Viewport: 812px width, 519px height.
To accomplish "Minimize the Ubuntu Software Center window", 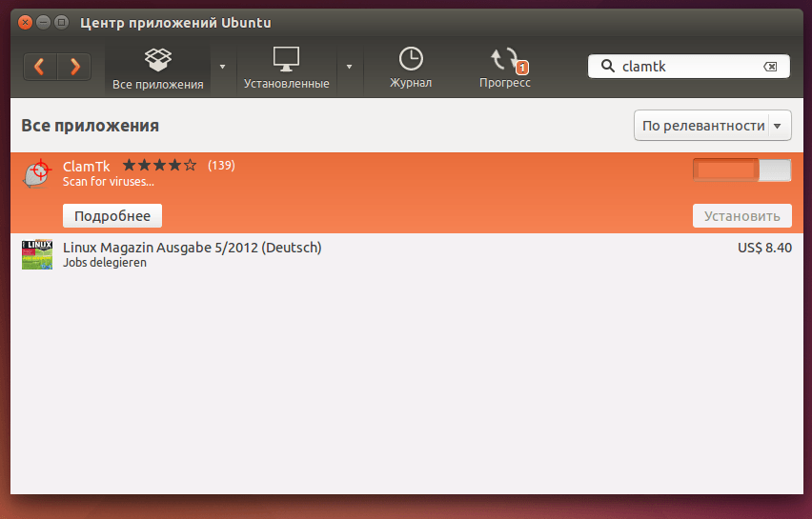I will point(44,22).
